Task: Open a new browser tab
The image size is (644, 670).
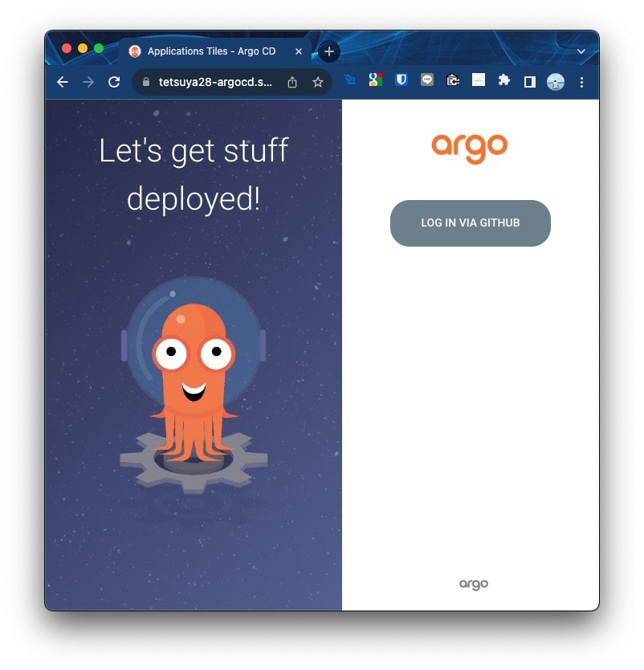Action: (329, 51)
